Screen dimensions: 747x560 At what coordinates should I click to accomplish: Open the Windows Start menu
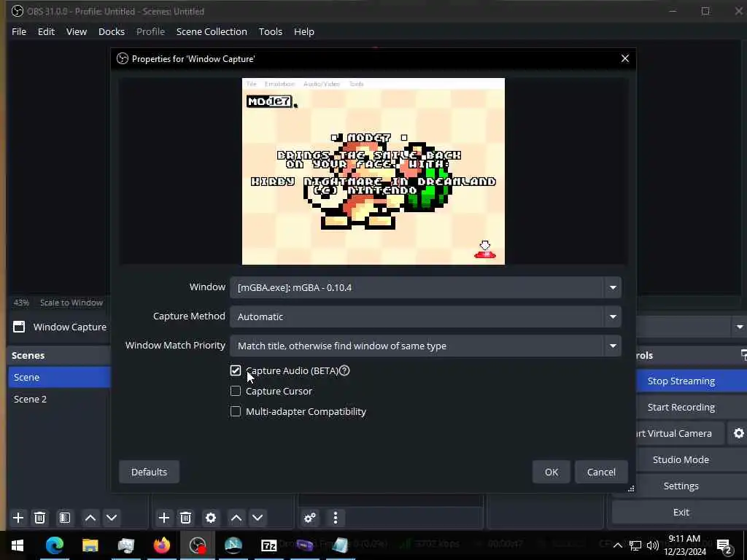point(18,545)
